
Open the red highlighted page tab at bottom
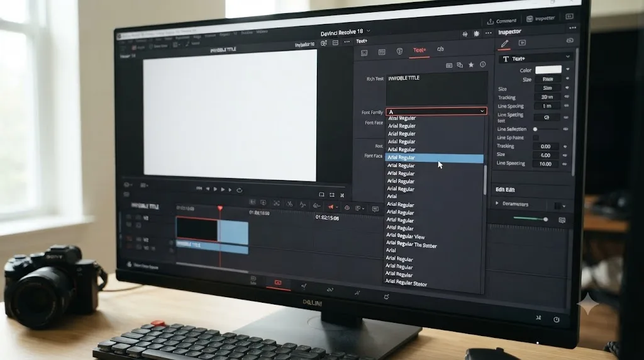click(x=278, y=284)
